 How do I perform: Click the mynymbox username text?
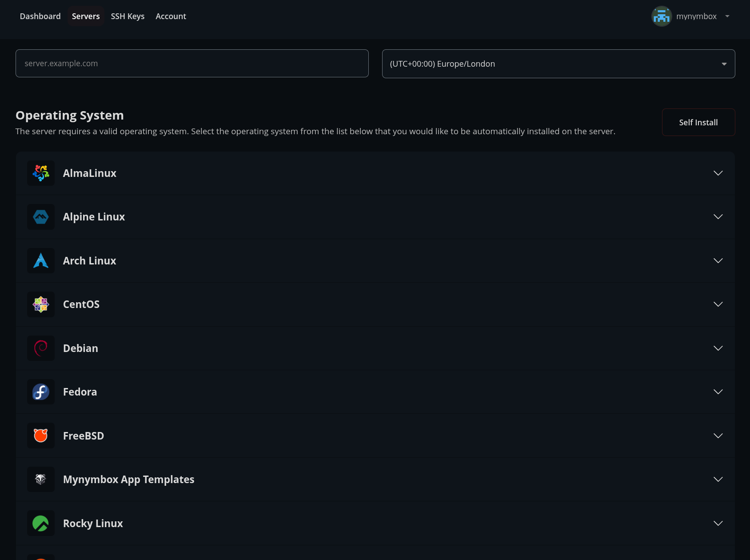pyautogui.click(x=696, y=16)
